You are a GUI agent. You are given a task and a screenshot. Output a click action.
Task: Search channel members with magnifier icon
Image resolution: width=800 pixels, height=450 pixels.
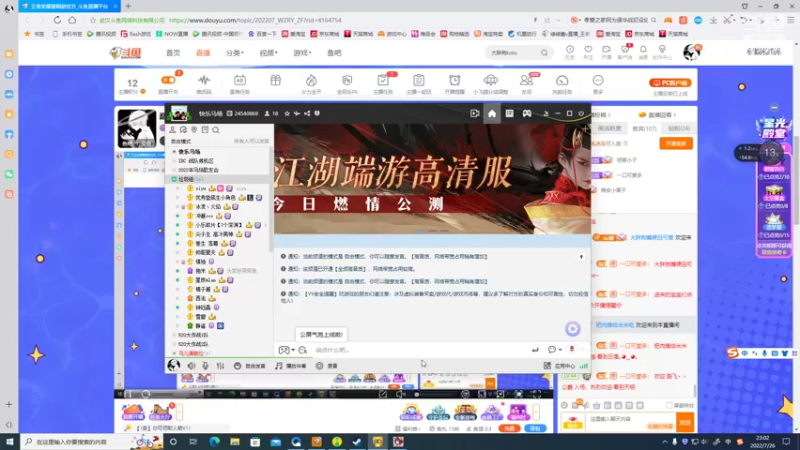pyautogui.click(x=216, y=130)
